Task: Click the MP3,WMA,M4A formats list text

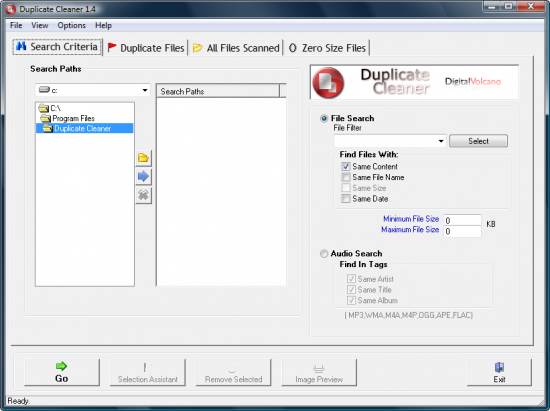Action: pos(409,315)
